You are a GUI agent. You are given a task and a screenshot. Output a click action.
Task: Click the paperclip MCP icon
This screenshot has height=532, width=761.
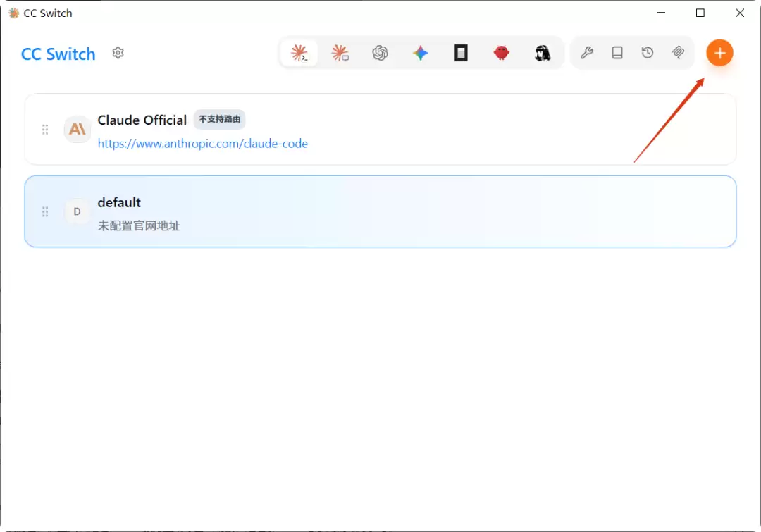coord(678,52)
